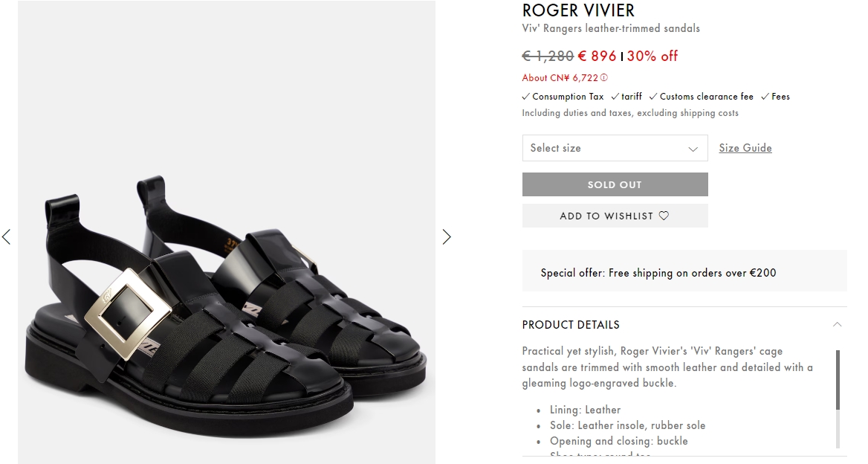The height and width of the screenshot is (464, 868).
Task: Advance to the next product image
Action: click(x=447, y=237)
